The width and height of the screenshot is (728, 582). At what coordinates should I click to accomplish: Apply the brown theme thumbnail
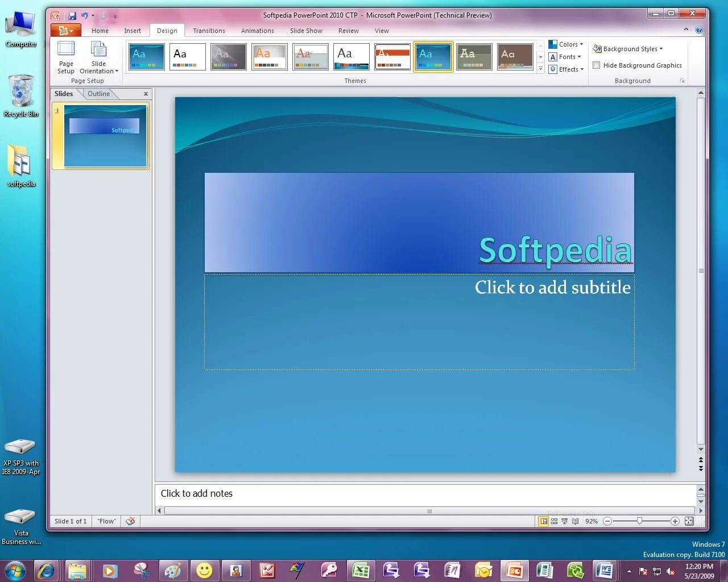(515, 57)
